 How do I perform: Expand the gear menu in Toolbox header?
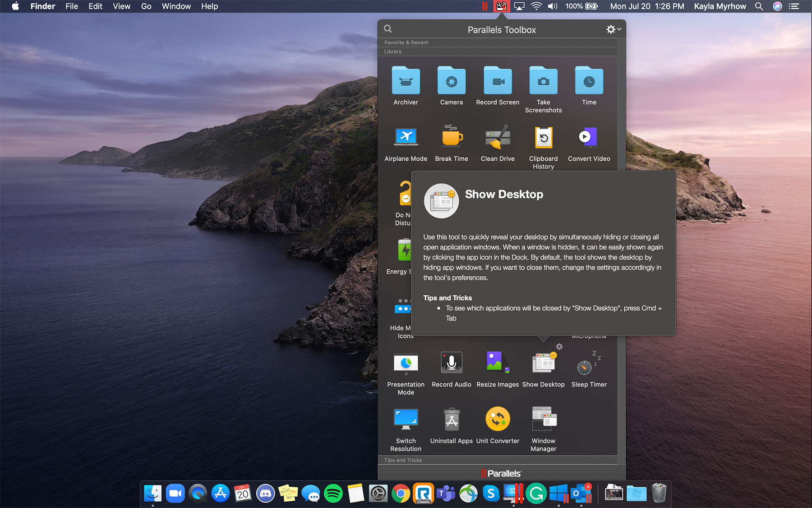(613, 29)
